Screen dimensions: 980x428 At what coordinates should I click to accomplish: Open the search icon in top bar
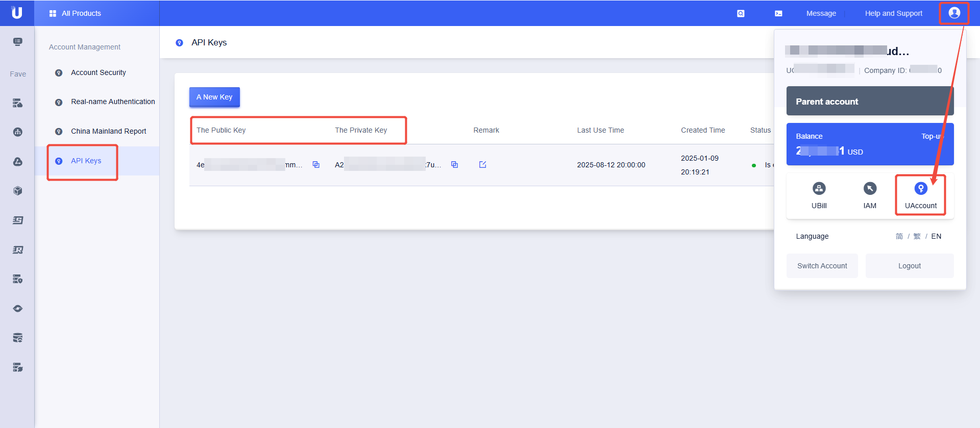click(x=741, y=14)
